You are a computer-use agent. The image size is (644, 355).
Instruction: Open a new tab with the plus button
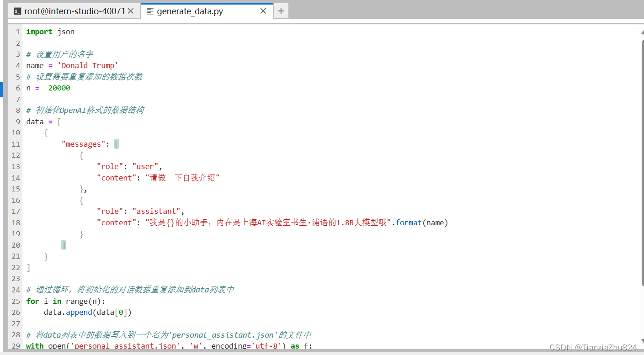point(281,11)
